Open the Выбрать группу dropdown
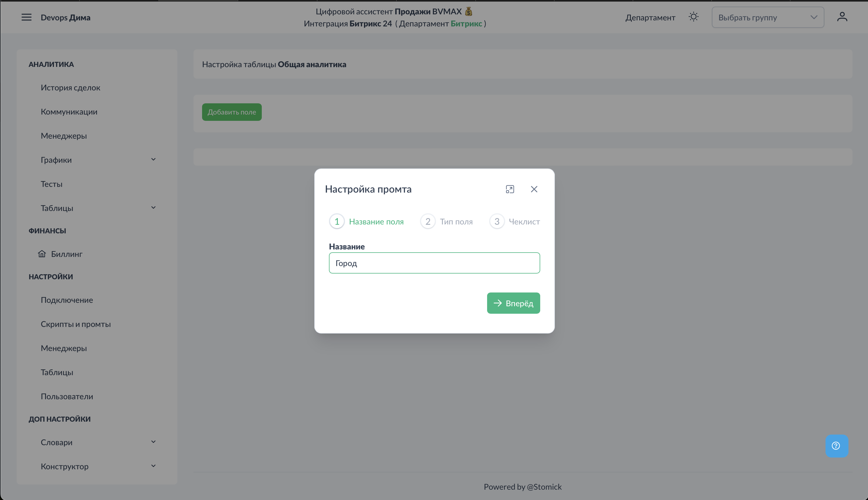 [x=768, y=18]
